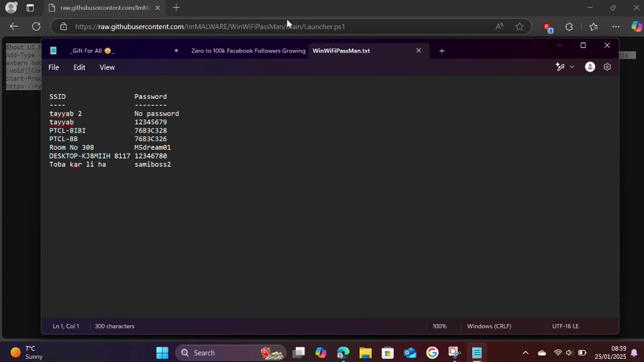Click the password 12345679 for tayyab

tap(150, 122)
